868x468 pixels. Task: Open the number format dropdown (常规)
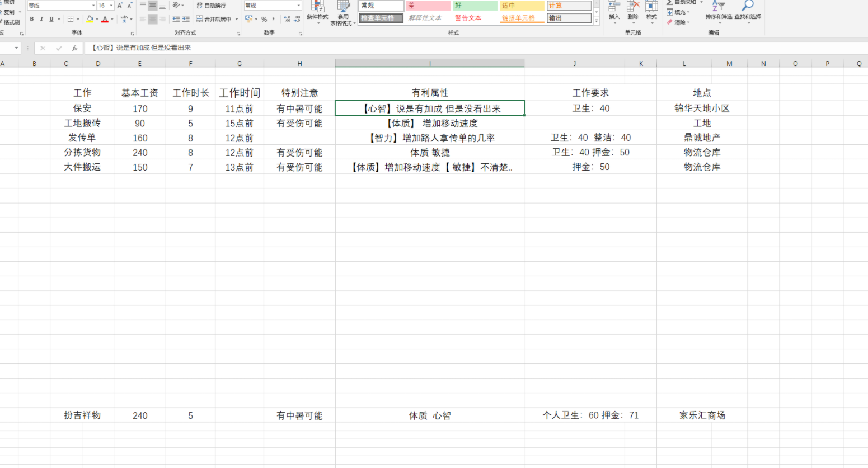298,6
